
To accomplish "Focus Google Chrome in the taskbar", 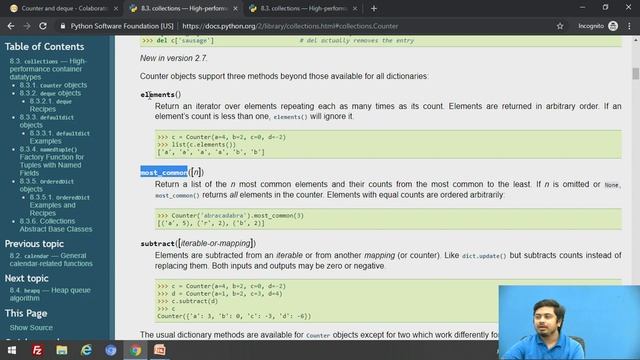I will [x=135, y=350].
